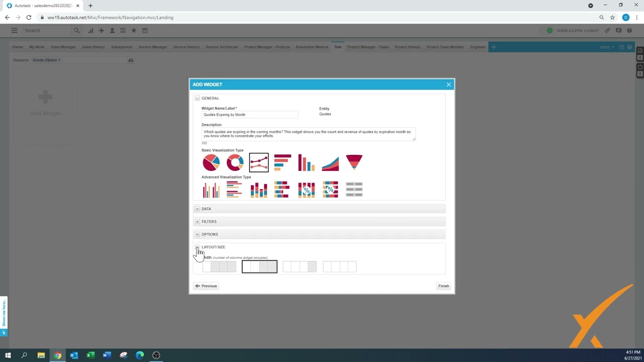Bookmark this page with Chrome star
This screenshot has width=644, height=362.
coord(612,17)
